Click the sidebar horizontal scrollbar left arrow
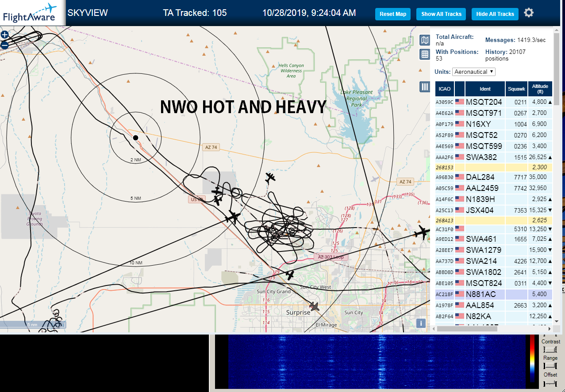This screenshot has width=565, height=392. (434, 329)
